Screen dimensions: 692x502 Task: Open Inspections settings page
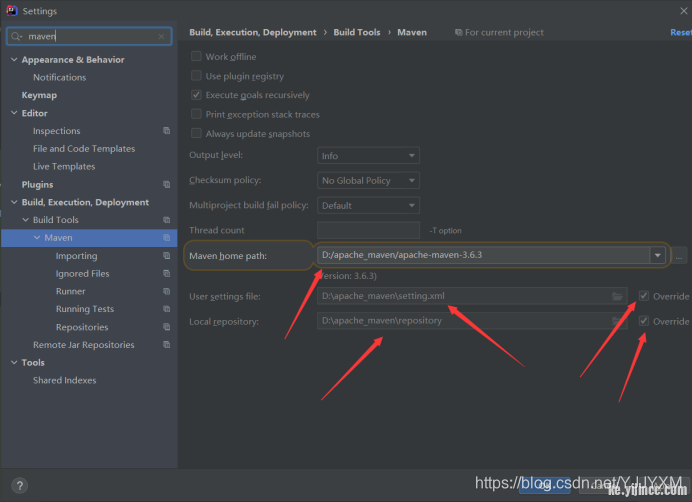point(56,131)
